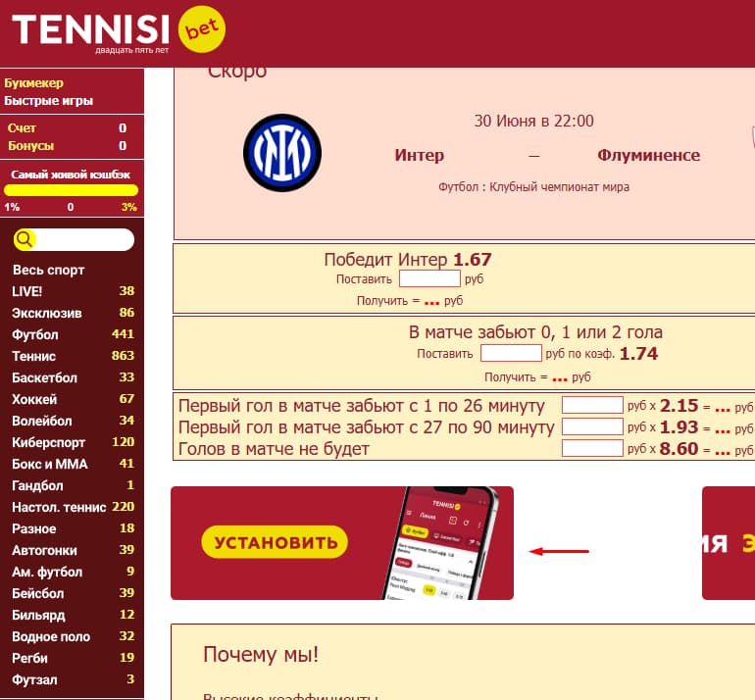Screen dimensions: 755x700
Task: Open the Водное поло category
Action: tap(73, 636)
